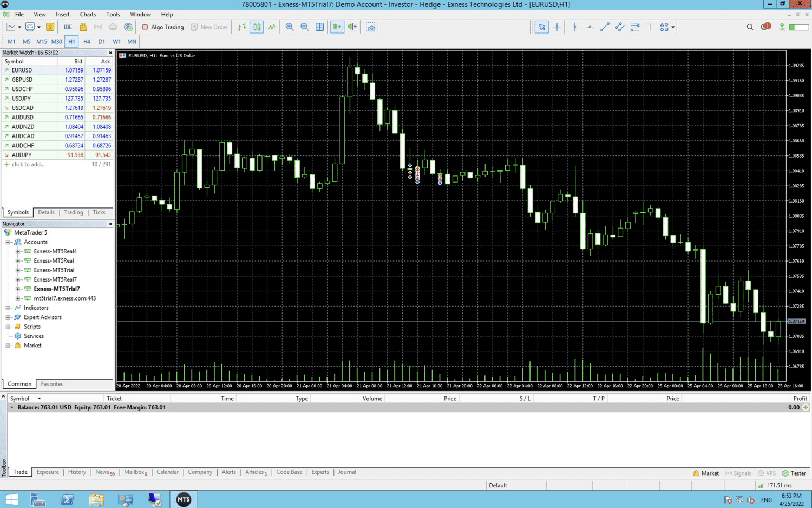The width and height of the screenshot is (812, 508).
Task: Expand the Exness-MT5Real4 account node
Action: coord(18,251)
